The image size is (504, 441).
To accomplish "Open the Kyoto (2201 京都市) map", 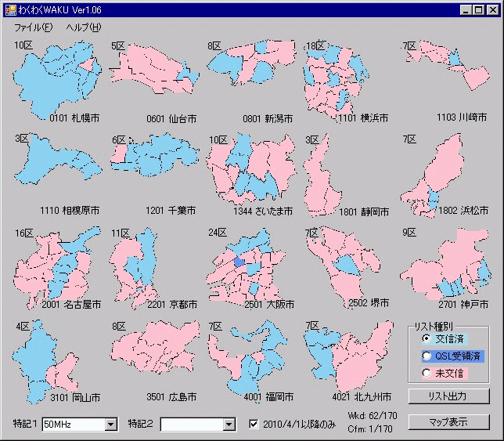I will point(133,269).
